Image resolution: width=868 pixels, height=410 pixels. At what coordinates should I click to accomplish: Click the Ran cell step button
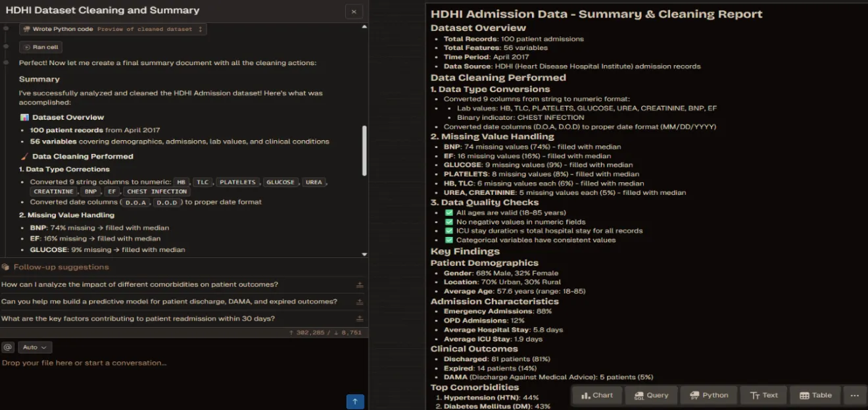point(43,47)
